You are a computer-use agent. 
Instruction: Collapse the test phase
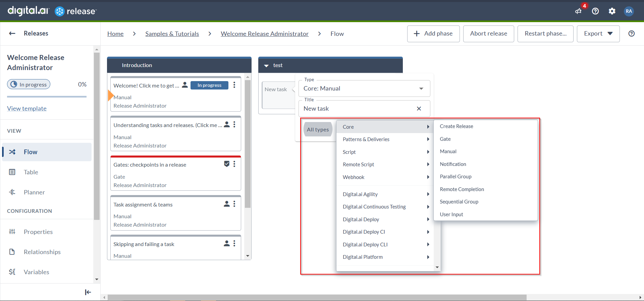[266, 66]
